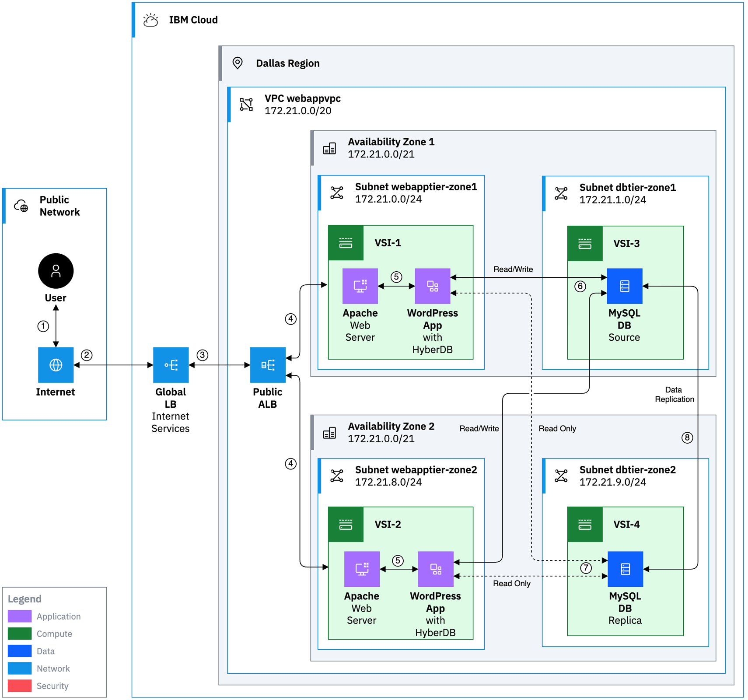Click the Availability Zone 2 building icon
Viewport: 748px width, 700px height.
coord(329,433)
